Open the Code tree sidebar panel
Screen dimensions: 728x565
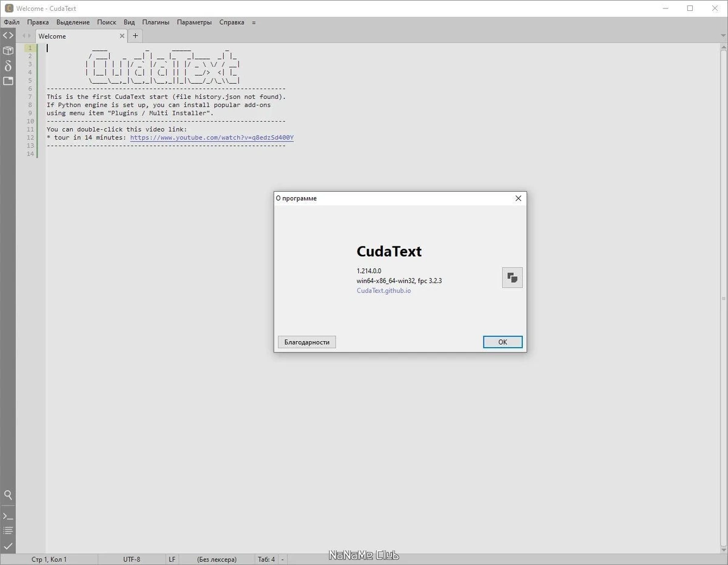click(x=8, y=36)
